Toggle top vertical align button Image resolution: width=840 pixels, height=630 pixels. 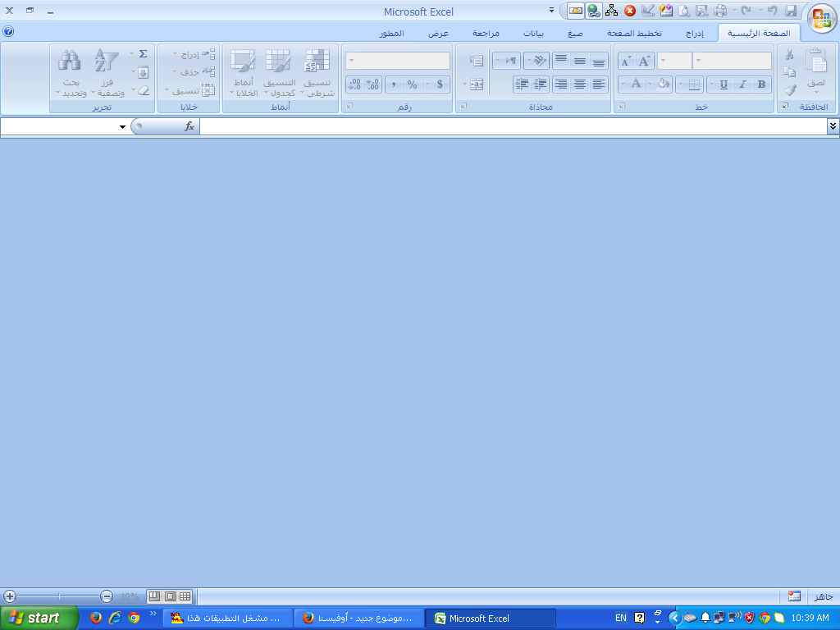pos(561,61)
